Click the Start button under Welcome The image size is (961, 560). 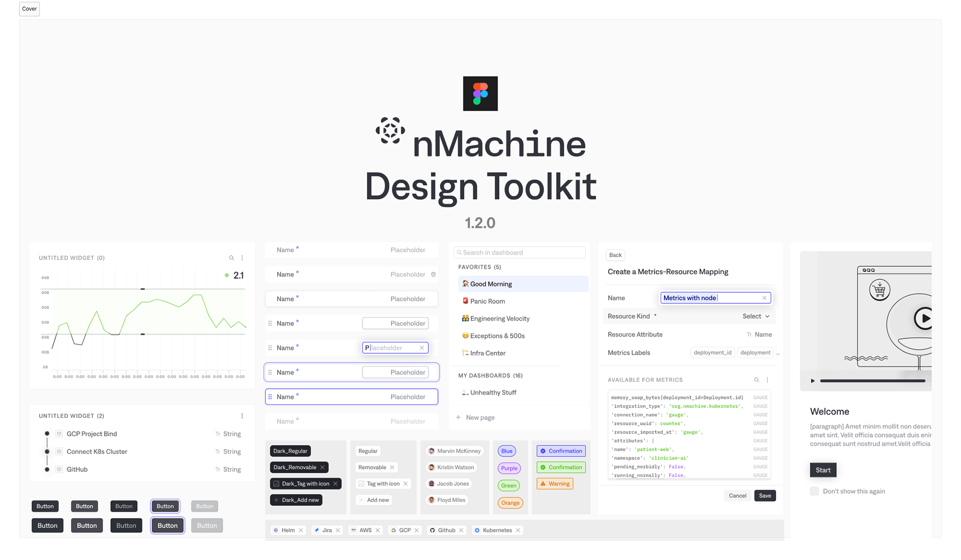tap(822, 470)
